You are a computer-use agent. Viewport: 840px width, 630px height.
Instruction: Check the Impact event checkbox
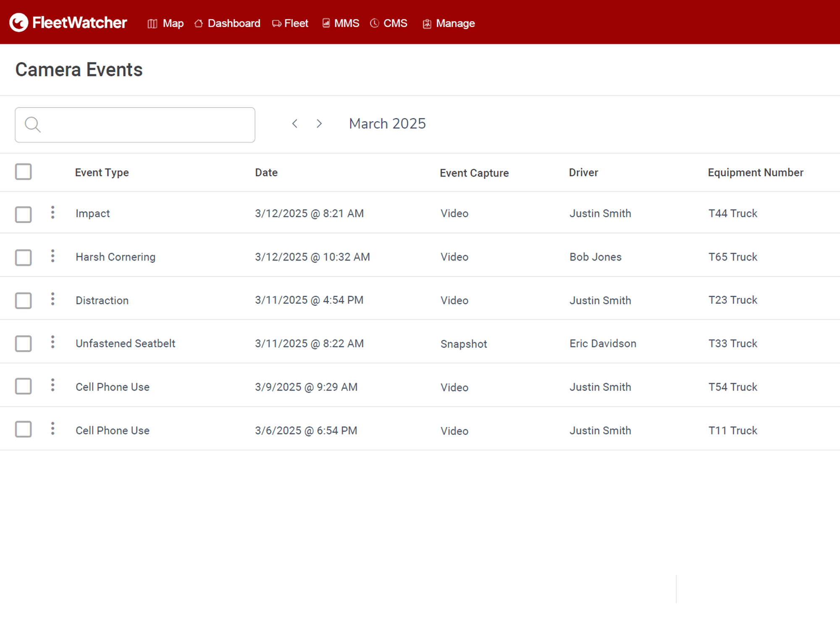point(24,214)
